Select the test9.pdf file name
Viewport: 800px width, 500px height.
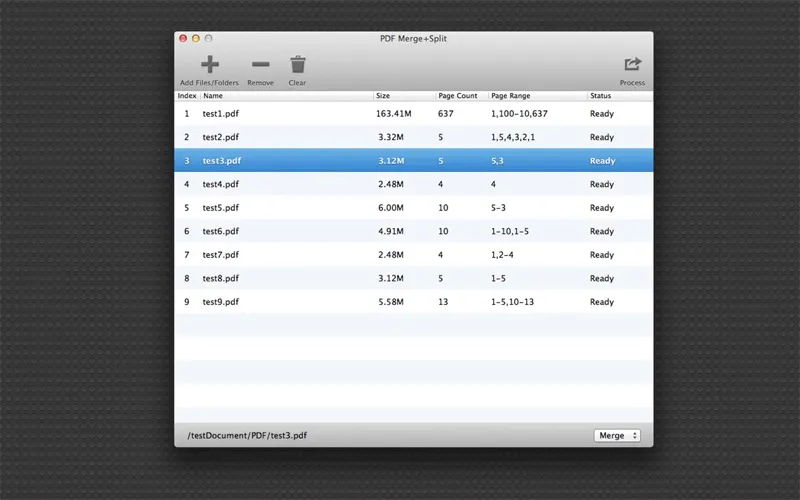click(x=220, y=301)
